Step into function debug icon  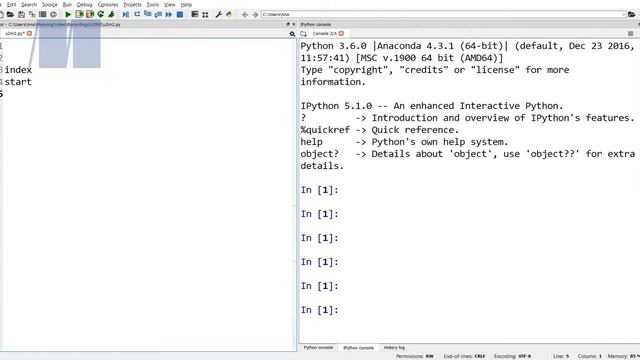[147, 14]
